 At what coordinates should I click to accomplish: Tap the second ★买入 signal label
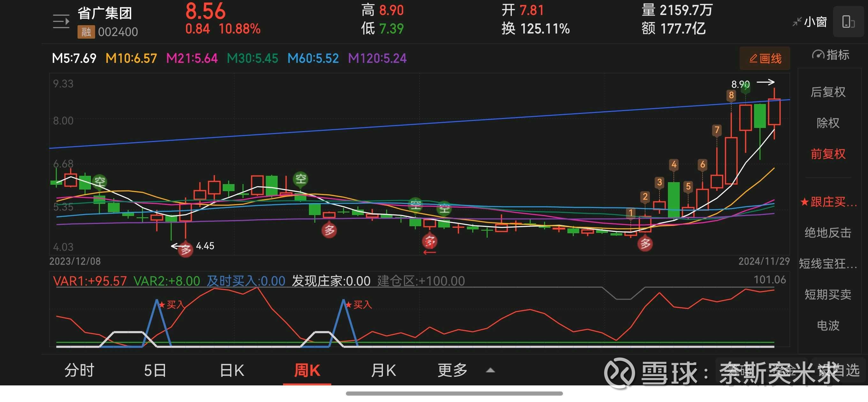coord(358,305)
